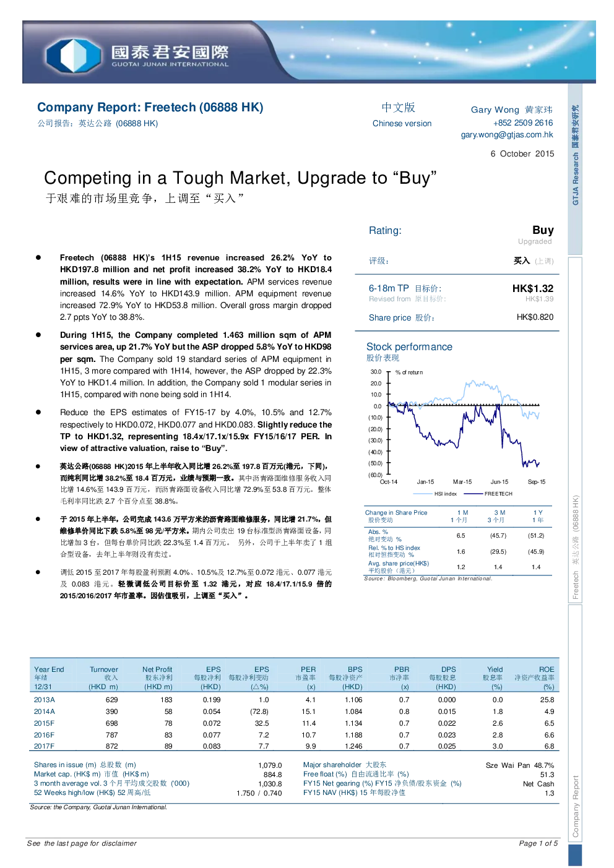Select 2015F EPS value 0.072
The height and width of the screenshot is (868, 614).
click(212, 723)
